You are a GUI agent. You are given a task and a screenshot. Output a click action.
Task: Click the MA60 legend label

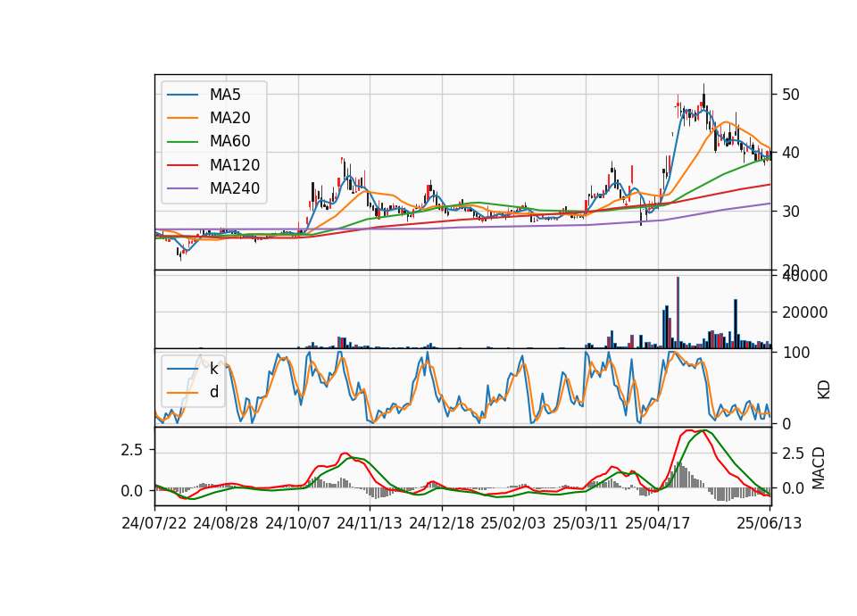click(x=229, y=142)
